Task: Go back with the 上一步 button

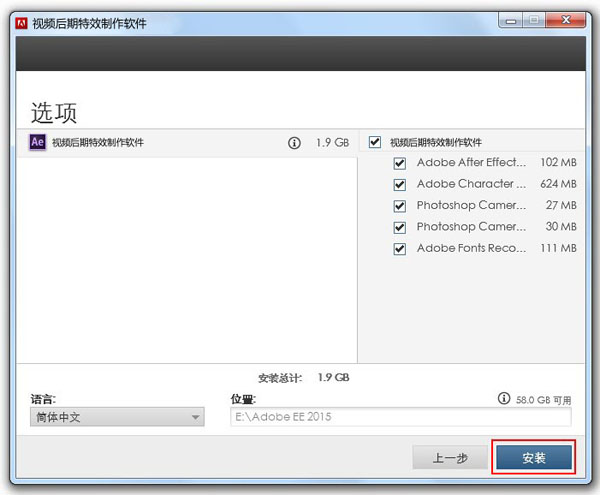Action: coord(450,457)
